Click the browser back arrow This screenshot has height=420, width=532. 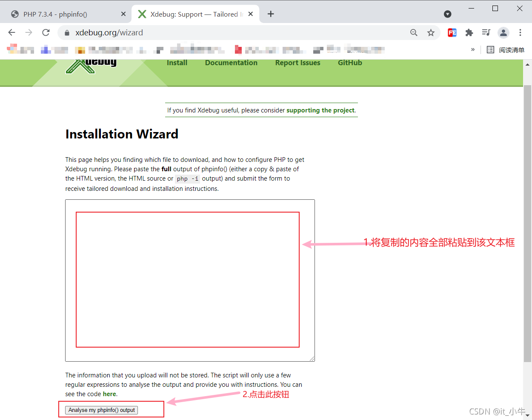tap(12, 32)
